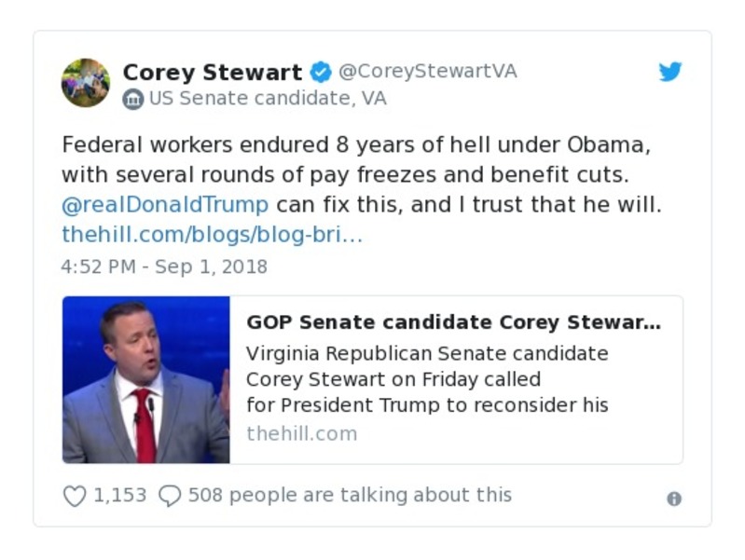Click the thehill.com domain in card
This screenshot has height=560, width=745.
(301, 433)
